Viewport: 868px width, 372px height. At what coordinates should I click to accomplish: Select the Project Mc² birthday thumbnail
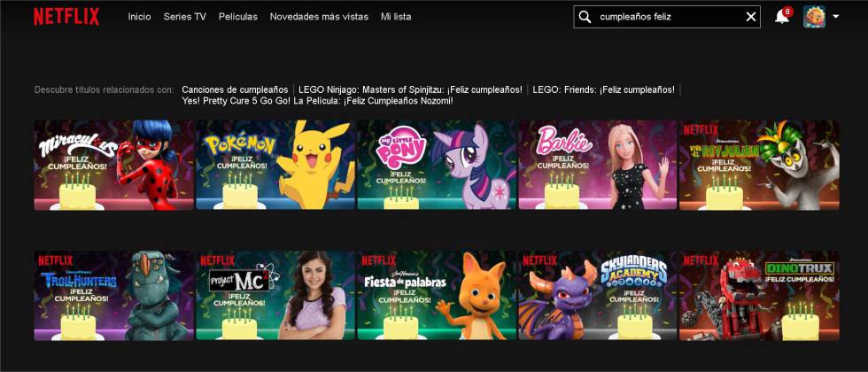275,296
